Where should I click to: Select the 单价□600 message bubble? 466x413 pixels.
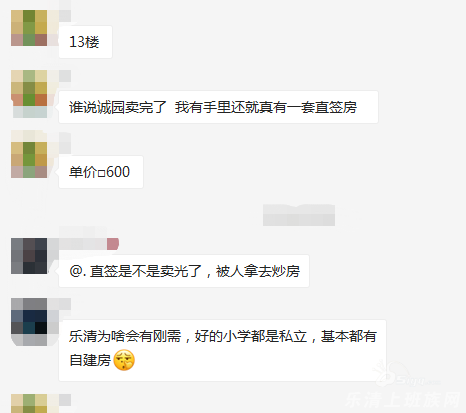pyautogui.click(x=101, y=172)
